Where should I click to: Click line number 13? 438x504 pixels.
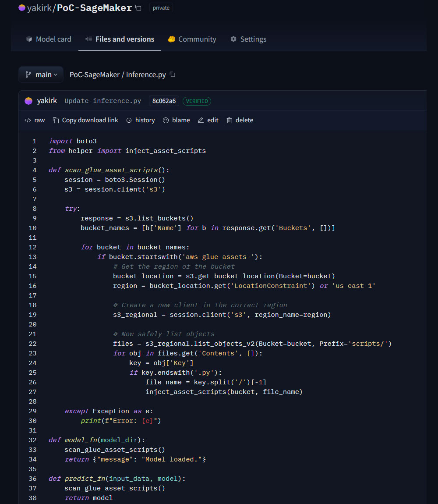click(x=32, y=257)
